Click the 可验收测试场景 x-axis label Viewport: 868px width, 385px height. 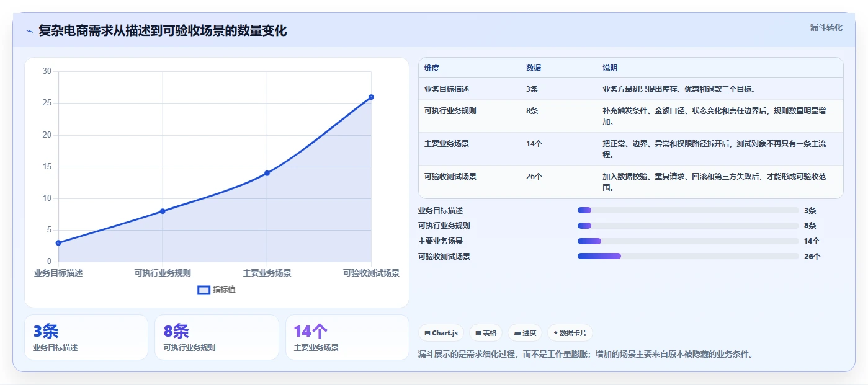pyautogui.click(x=371, y=273)
